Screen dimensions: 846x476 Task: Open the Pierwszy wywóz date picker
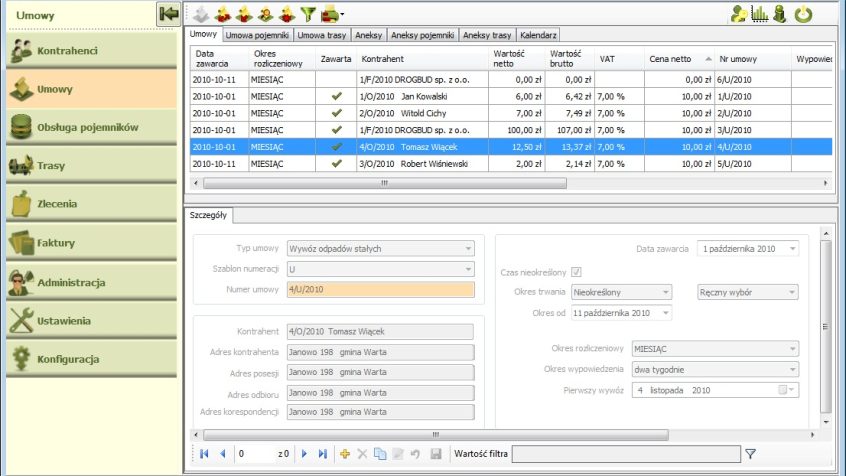786,390
